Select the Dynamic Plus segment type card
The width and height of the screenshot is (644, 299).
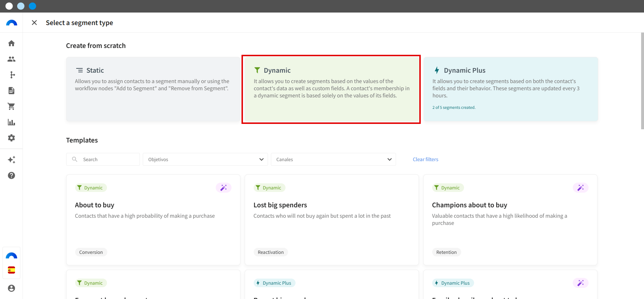pyautogui.click(x=511, y=89)
